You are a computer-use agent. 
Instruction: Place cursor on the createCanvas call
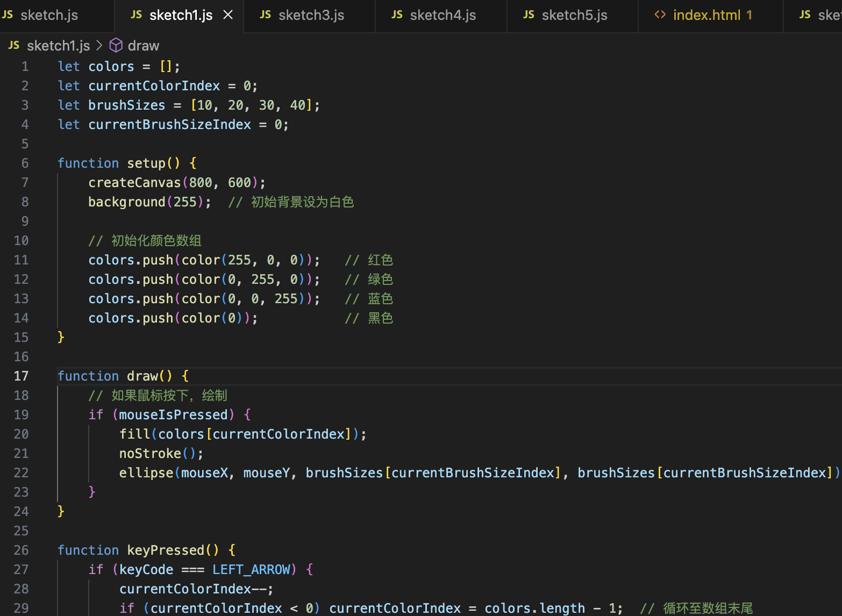tap(134, 182)
